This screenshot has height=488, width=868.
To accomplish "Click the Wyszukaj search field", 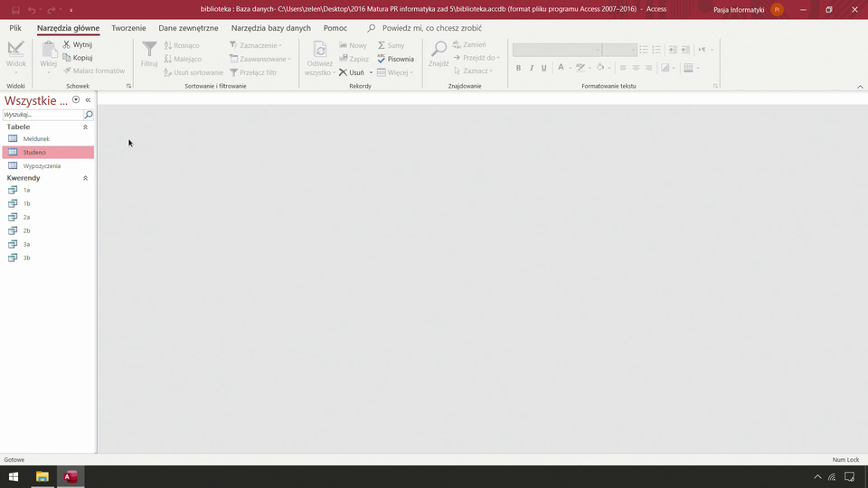I will tap(42, 116).
